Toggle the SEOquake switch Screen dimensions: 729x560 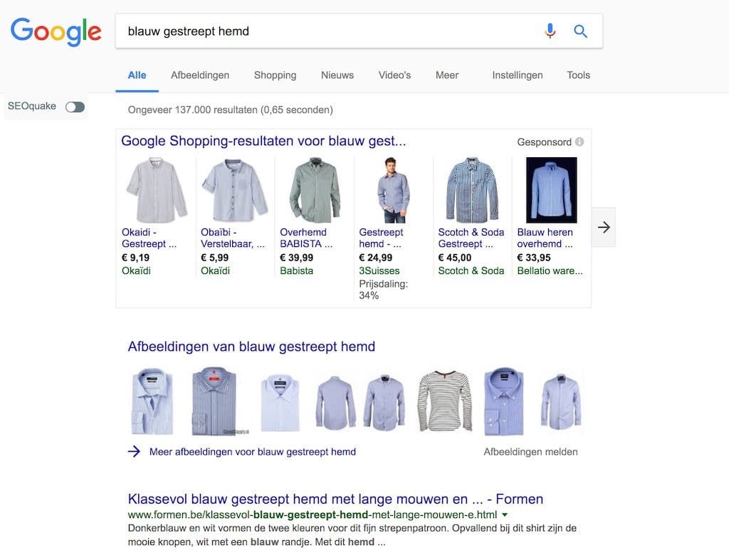pos(75,107)
